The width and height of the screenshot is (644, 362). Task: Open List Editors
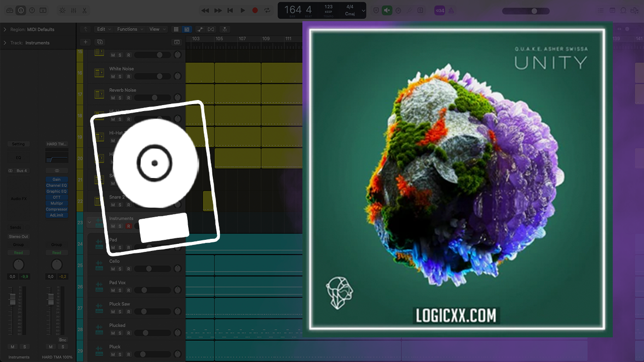[601, 10]
